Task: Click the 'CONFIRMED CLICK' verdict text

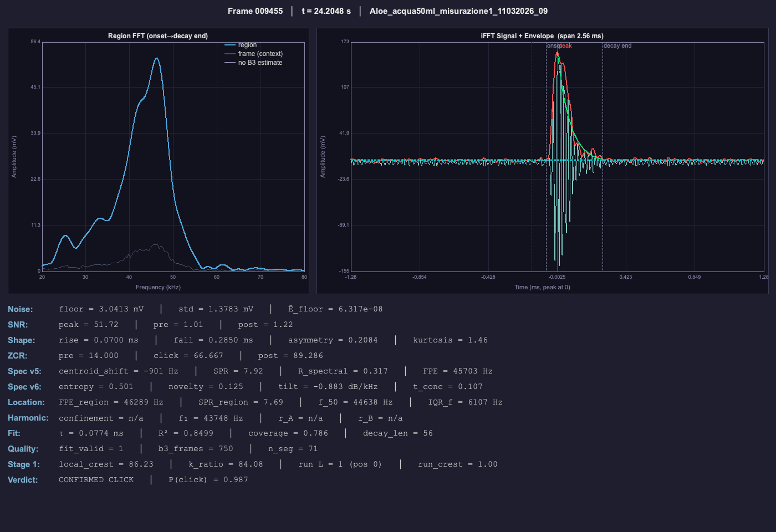Action: click(96, 480)
